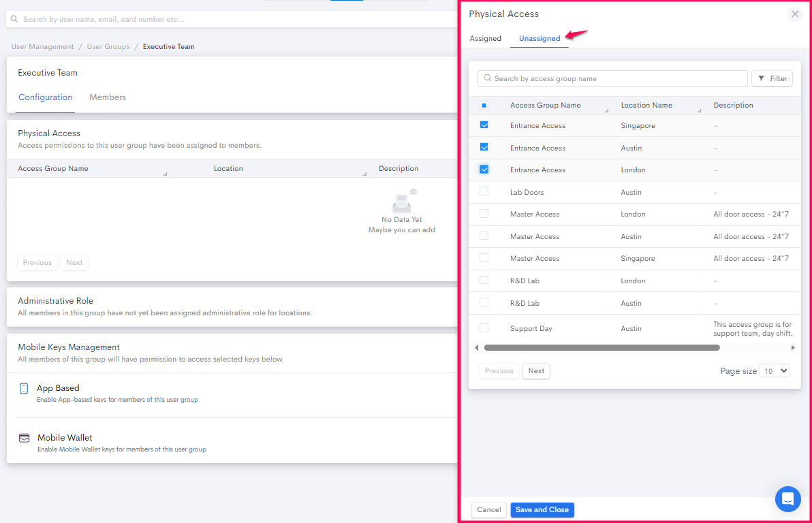Viewport: 812px width, 523px height.
Task: Check the Master Access Austin checkbox
Action: (484, 236)
